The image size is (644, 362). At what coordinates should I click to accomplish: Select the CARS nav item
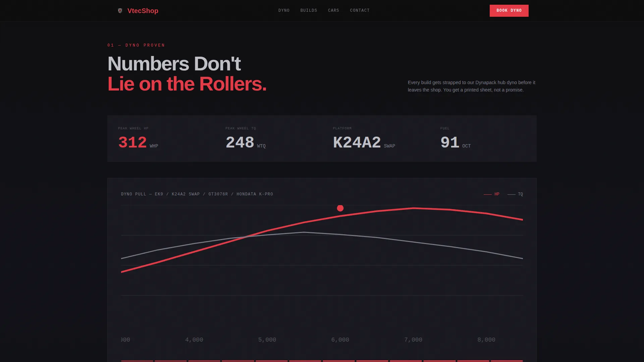333,10
